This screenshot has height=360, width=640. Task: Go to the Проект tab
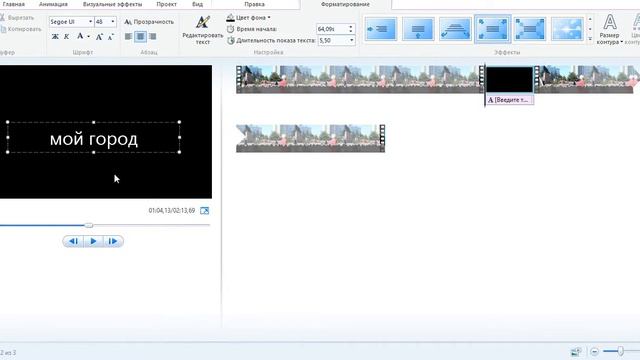[x=167, y=4]
